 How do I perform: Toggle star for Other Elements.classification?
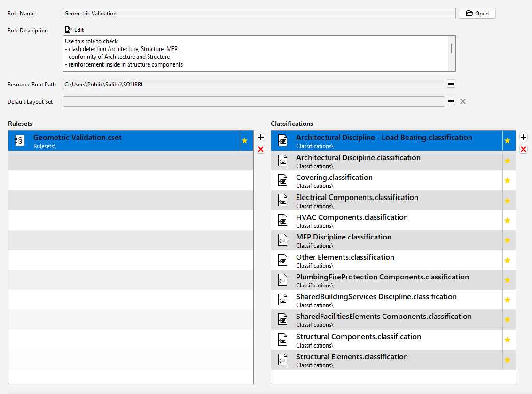pyautogui.click(x=507, y=261)
